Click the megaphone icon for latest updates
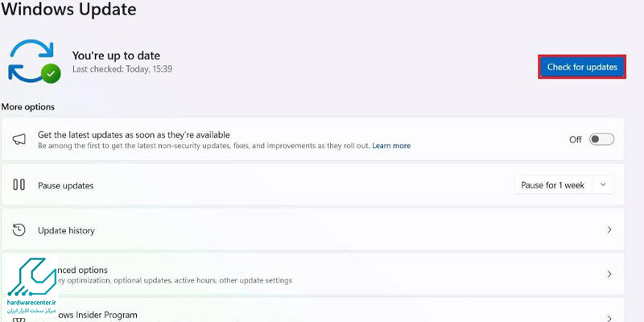Screen dimensions: 644x322 tap(19, 139)
